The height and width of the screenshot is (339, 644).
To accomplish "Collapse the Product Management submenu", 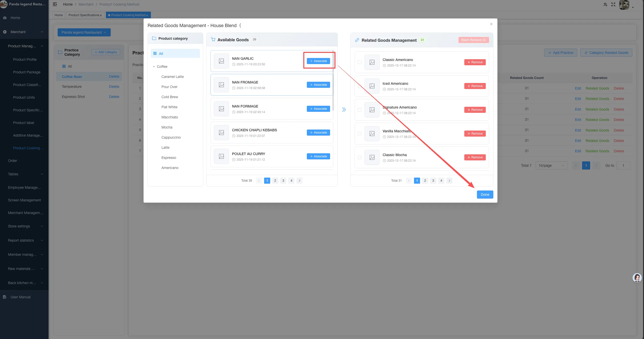I will 24,46.
